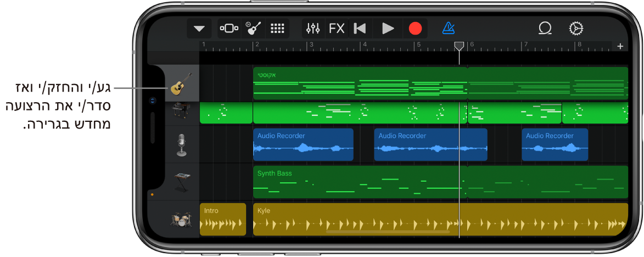
Task: Select the microphone Audio Recorder track
Action: [181, 145]
